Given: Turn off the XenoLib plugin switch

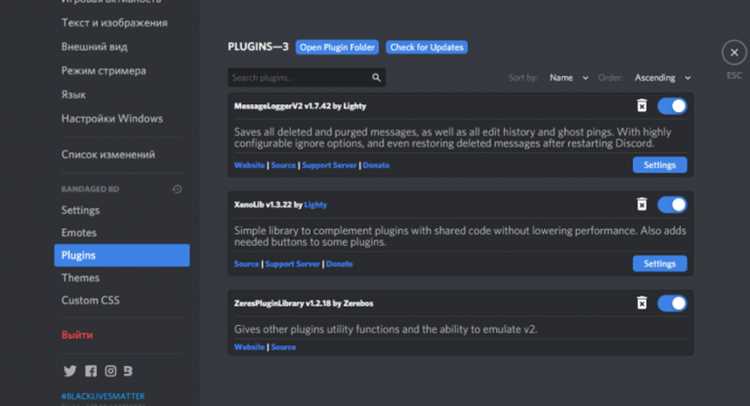Looking at the screenshot, I should 672,205.
